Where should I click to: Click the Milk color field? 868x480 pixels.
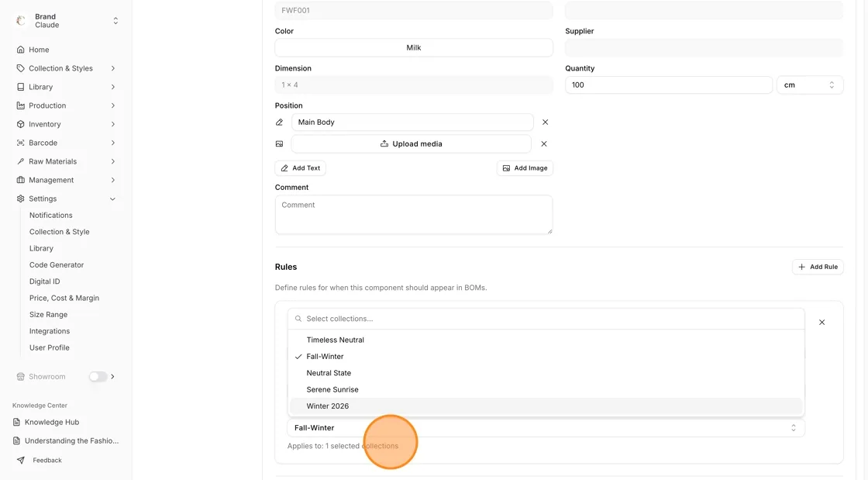414,47
